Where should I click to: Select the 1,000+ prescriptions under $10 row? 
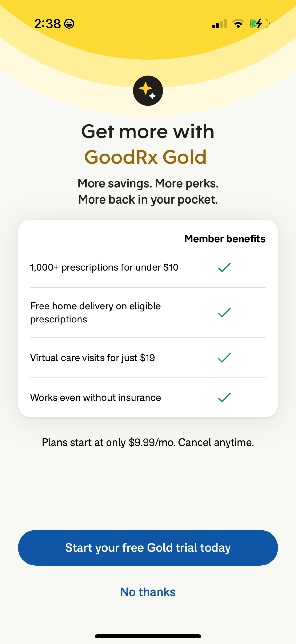click(x=104, y=267)
